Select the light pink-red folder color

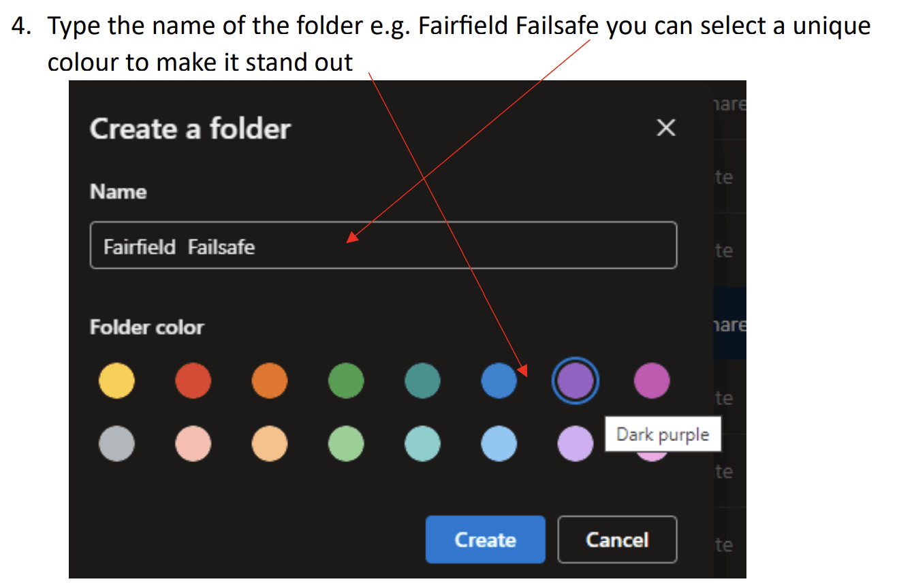193,444
